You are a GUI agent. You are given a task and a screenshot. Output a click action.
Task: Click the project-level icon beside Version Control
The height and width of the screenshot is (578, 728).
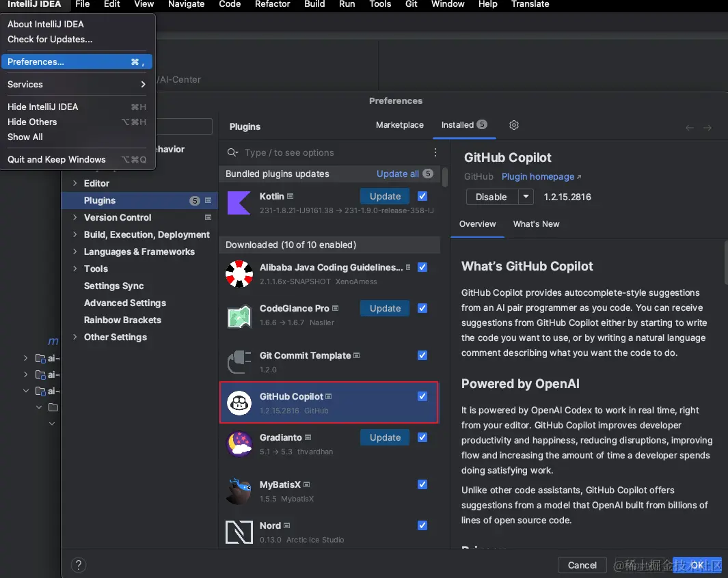(208, 217)
